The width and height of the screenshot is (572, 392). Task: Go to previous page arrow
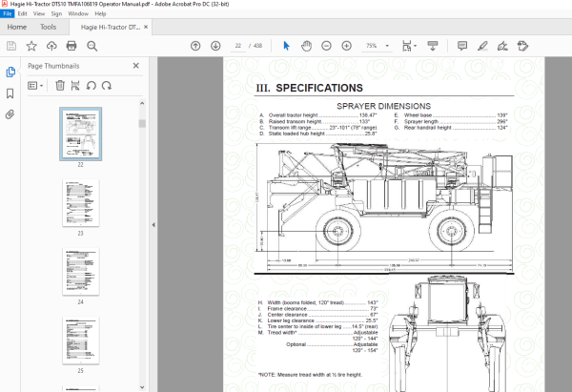pyautogui.click(x=195, y=46)
